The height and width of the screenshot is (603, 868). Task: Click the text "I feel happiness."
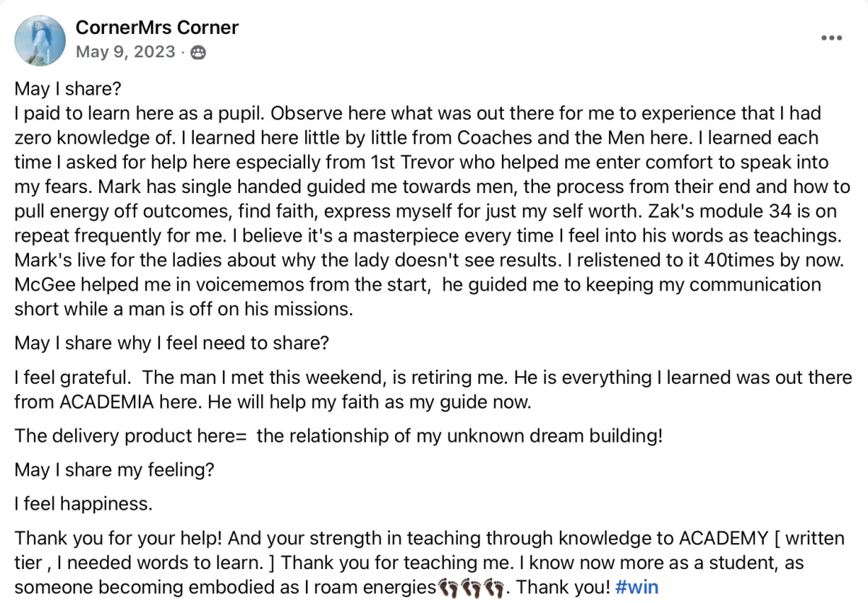(83, 504)
